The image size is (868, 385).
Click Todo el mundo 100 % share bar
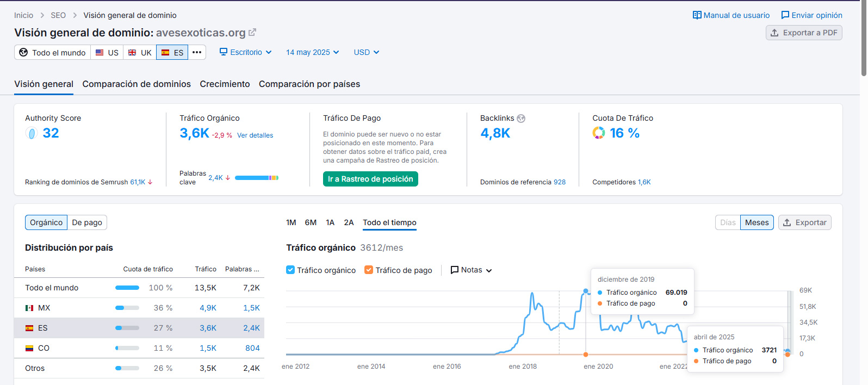[127, 288]
